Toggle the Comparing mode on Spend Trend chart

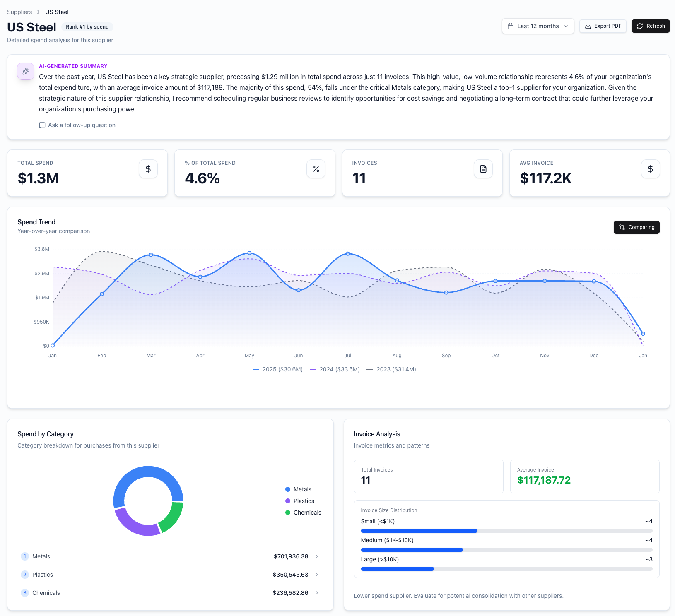(x=636, y=227)
